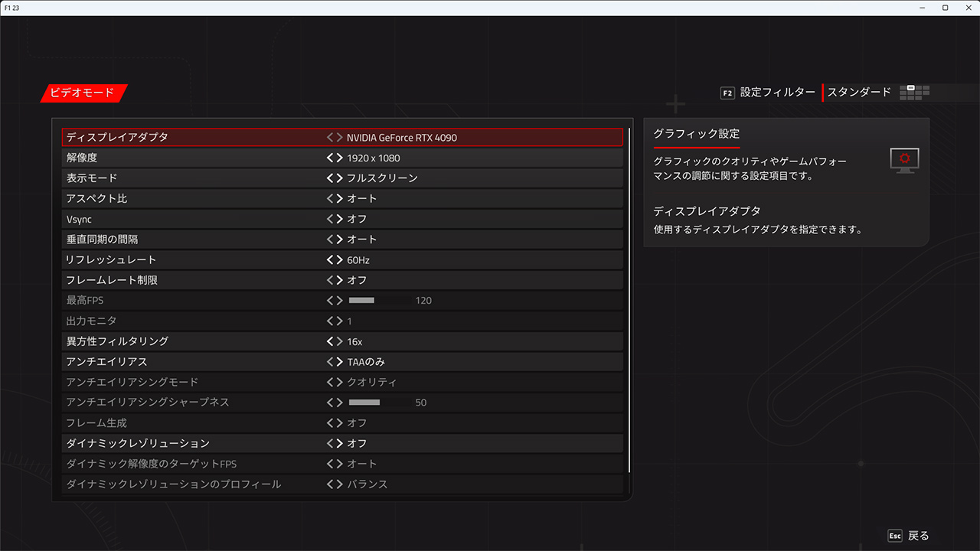This screenshot has height=551, width=980.
Task: Select the ディスプレイアダプタ row
Action: tap(191, 138)
